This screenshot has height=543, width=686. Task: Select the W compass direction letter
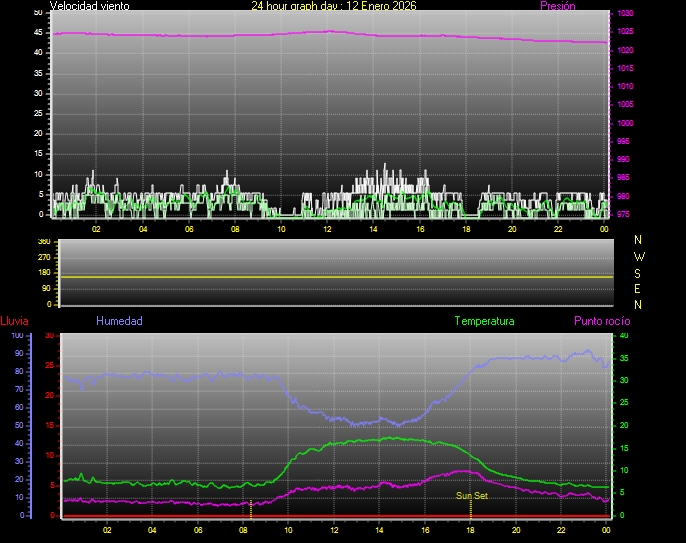pos(639,256)
